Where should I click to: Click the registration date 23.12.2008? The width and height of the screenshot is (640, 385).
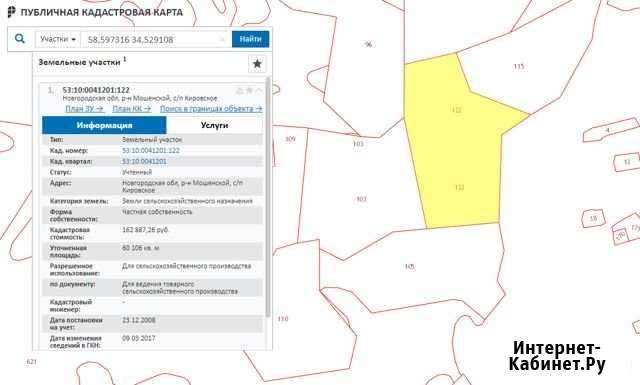(139, 320)
